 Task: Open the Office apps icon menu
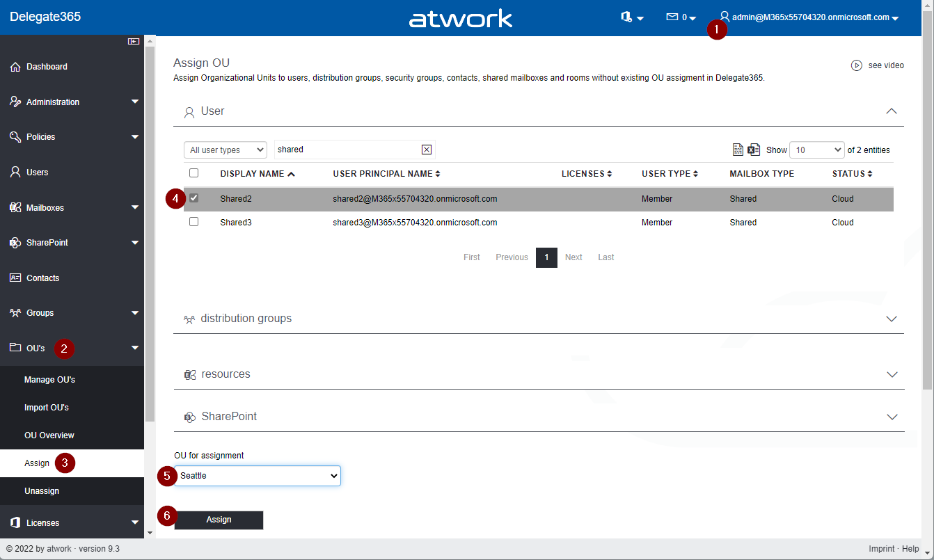(631, 17)
